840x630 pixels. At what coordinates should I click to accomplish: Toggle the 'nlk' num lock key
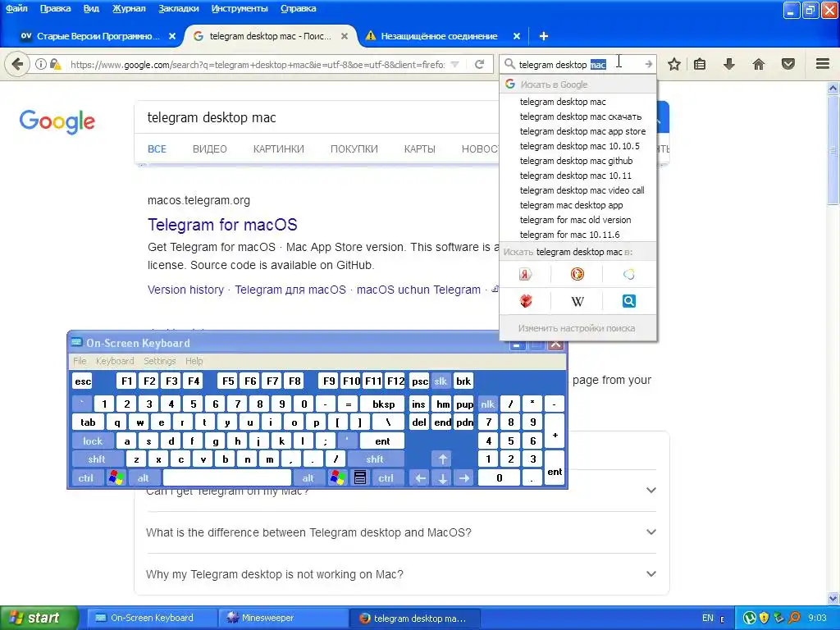(x=487, y=404)
